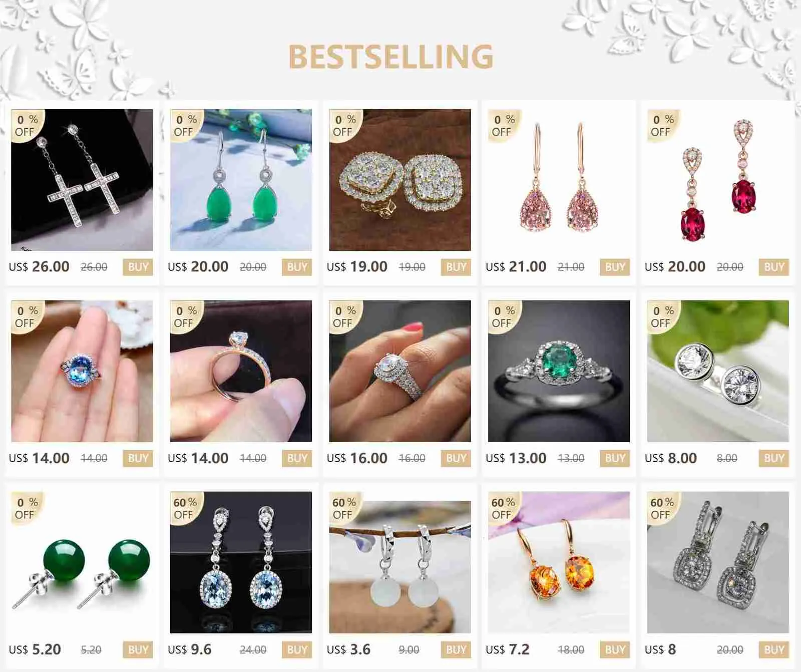Click BUY for the US$ 16.00 ring
Screen dimensions: 801x672
(456, 458)
